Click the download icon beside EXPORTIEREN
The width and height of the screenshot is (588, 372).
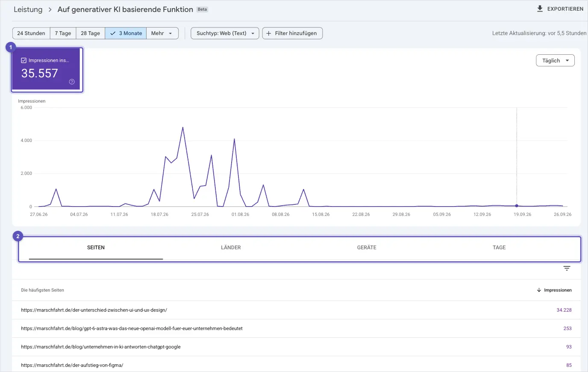click(540, 9)
